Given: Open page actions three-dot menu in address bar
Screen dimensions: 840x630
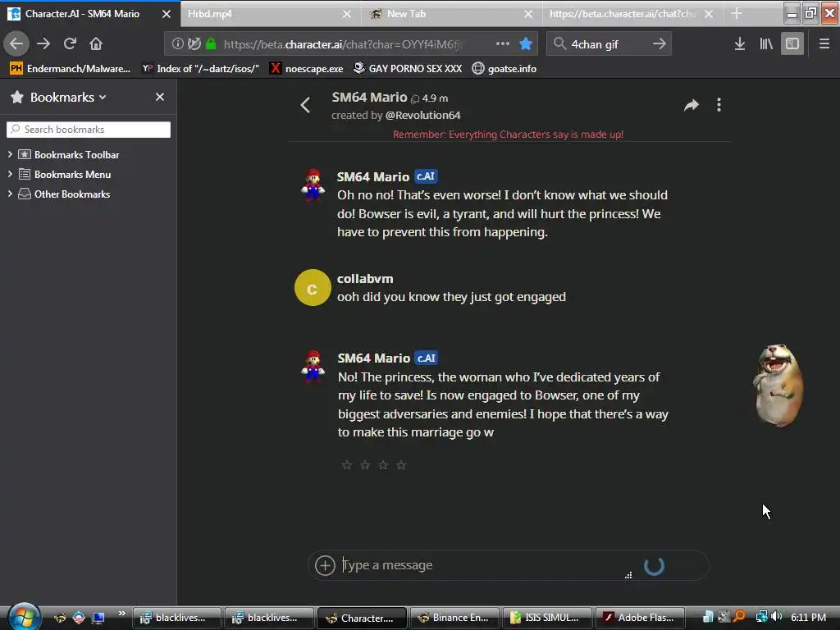Looking at the screenshot, I should [503, 43].
